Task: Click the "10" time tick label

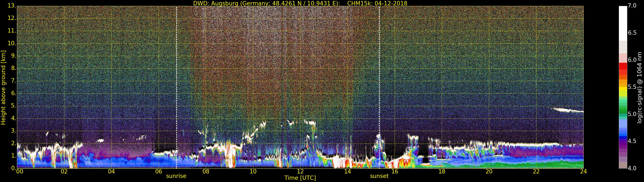Action: [253, 172]
